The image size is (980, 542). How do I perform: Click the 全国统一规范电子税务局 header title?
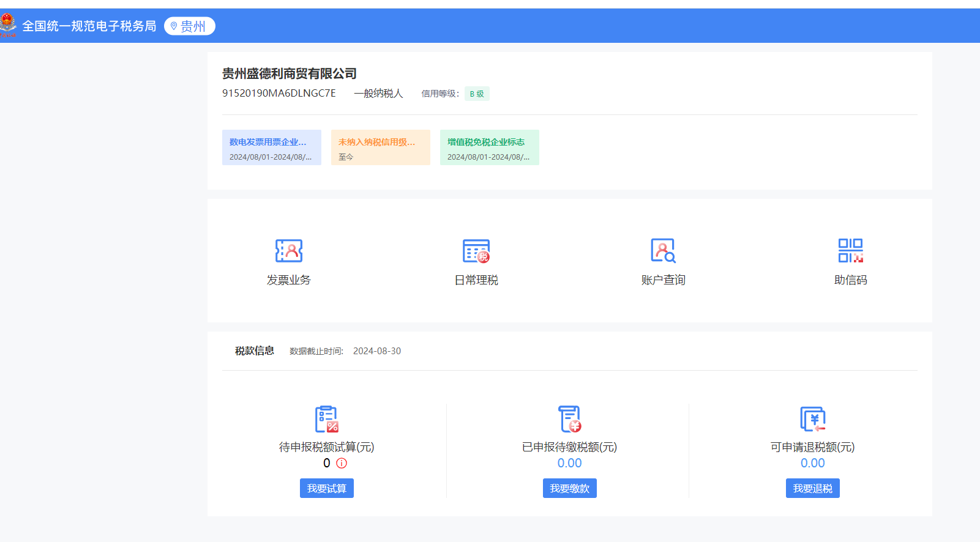(x=89, y=26)
